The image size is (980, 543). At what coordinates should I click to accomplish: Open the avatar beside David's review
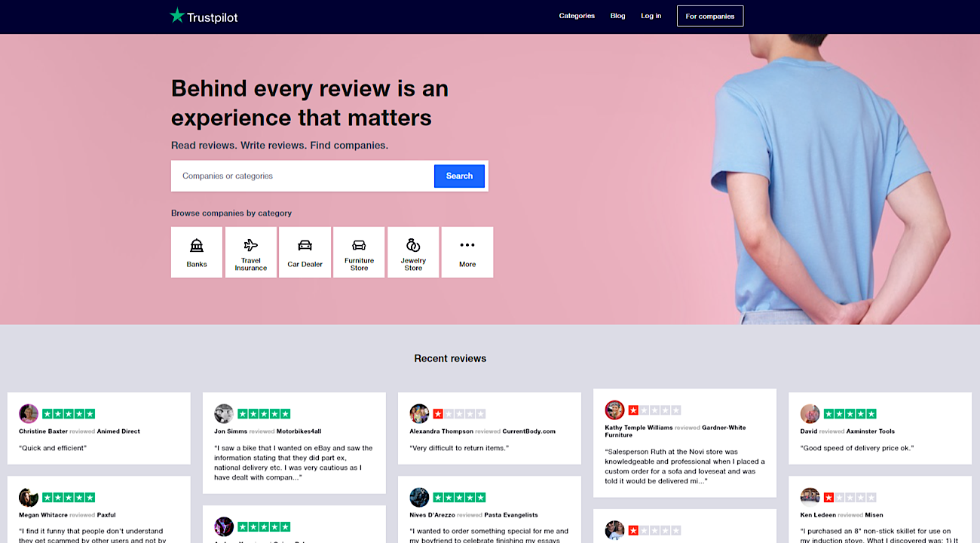tap(810, 413)
